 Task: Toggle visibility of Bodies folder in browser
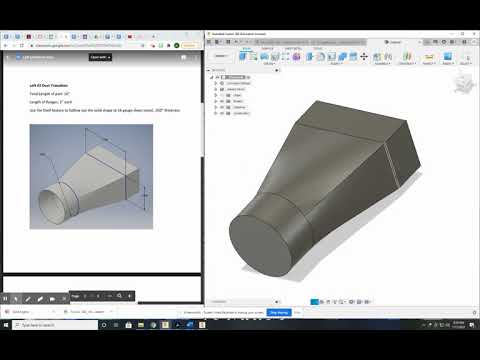(222, 101)
